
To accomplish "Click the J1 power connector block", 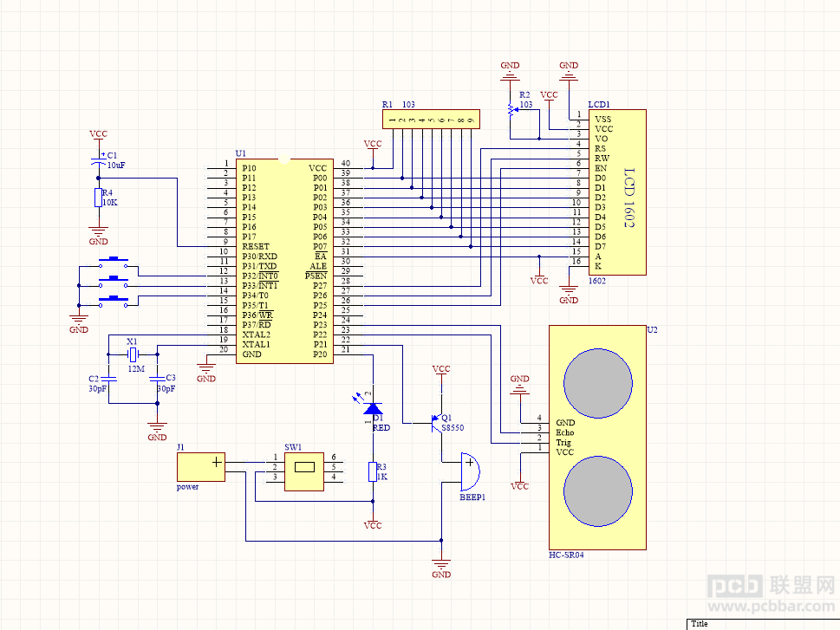I will tap(201, 466).
